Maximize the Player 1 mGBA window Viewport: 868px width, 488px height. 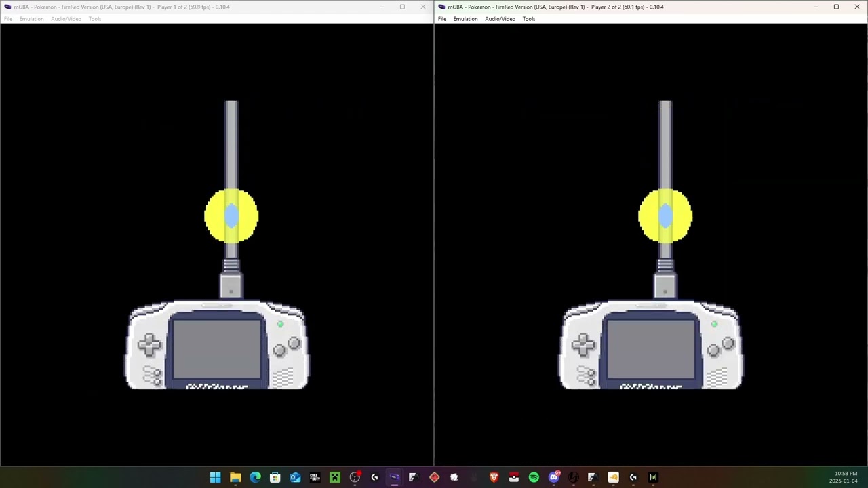[x=402, y=7]
